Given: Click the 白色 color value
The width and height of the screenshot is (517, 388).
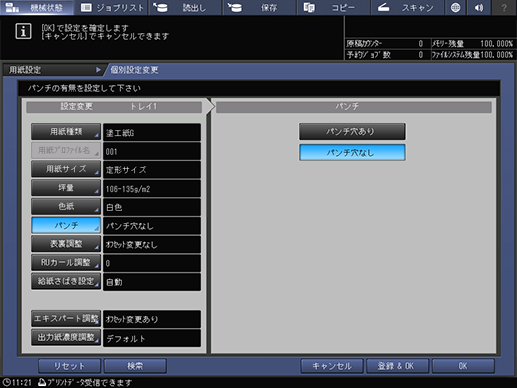Looking at the screenshot, I should tap(152, 207).
